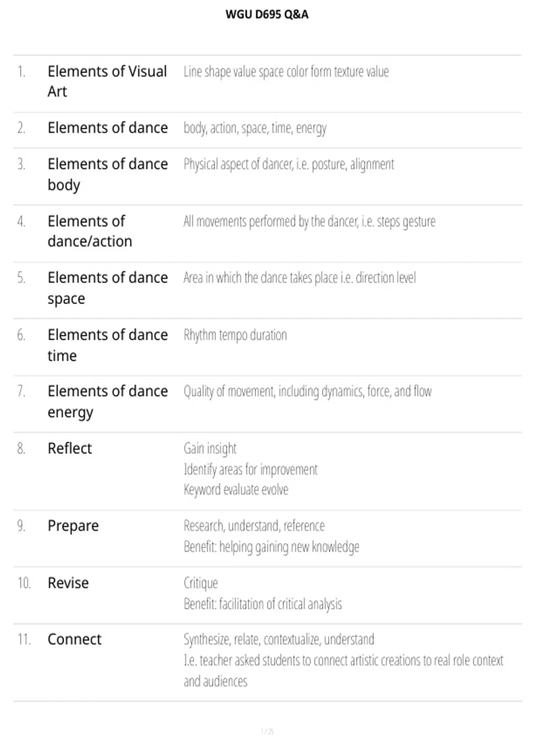Click the definition Line shape value space color
534x756 pixels.
coord(286,72)
